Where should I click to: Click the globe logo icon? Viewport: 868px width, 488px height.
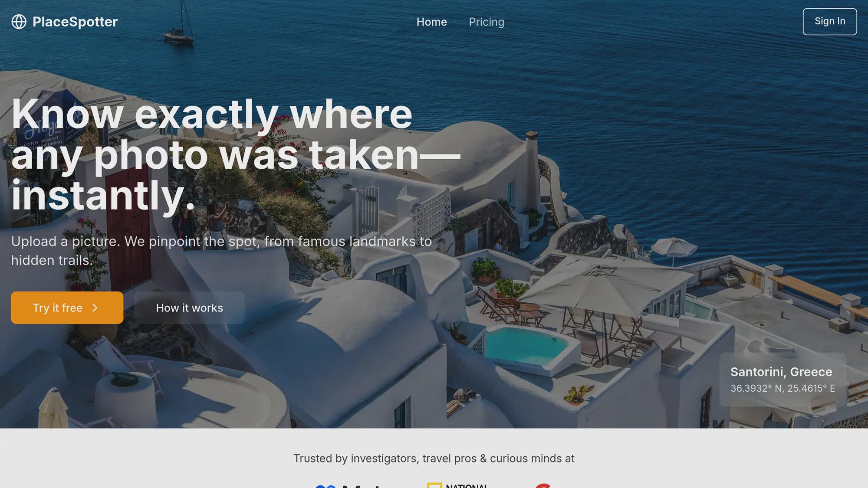pos(19,22)
